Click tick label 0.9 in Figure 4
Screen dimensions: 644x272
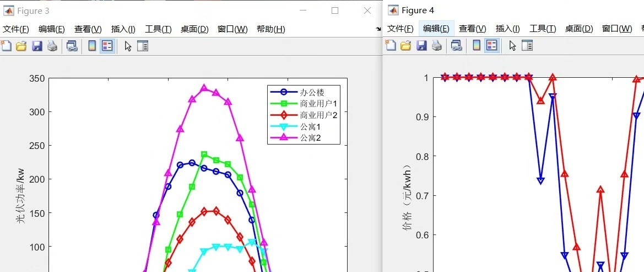[423, 117]
